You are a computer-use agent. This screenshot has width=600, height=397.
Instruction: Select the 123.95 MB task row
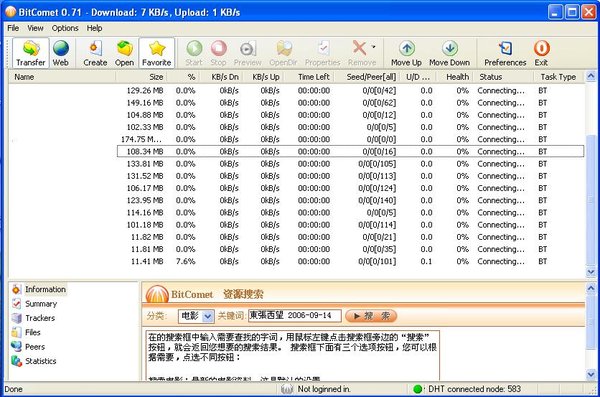tap(297, 200)
